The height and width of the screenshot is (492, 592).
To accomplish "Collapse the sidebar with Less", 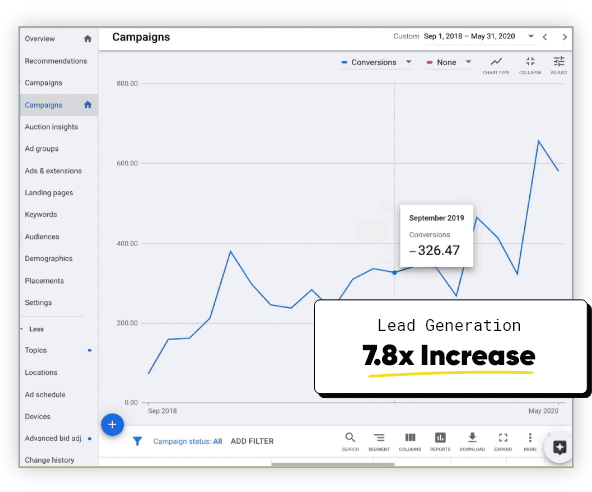I will (x=36, y=329).
